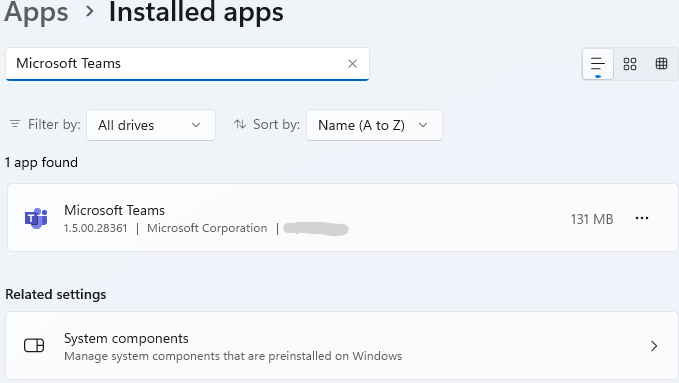Switch to grid view layout
The height and width of the screenshot is (383, 679).
(x=630, y=64)
